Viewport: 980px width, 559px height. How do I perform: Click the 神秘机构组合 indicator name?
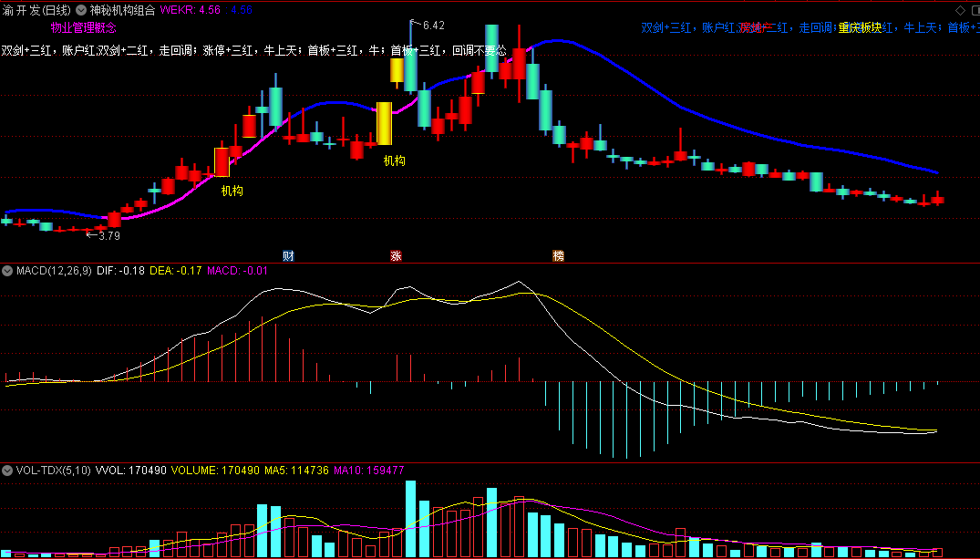pos(122,10)
